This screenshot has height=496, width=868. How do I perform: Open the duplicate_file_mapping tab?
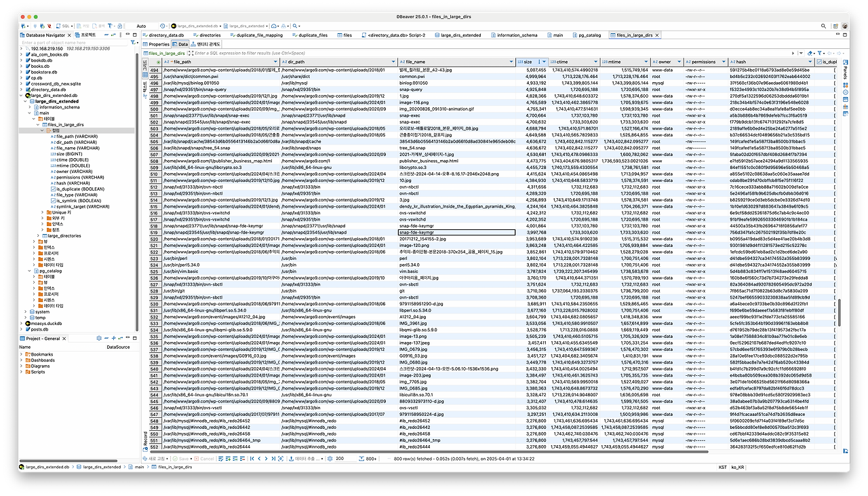[256, 35]
